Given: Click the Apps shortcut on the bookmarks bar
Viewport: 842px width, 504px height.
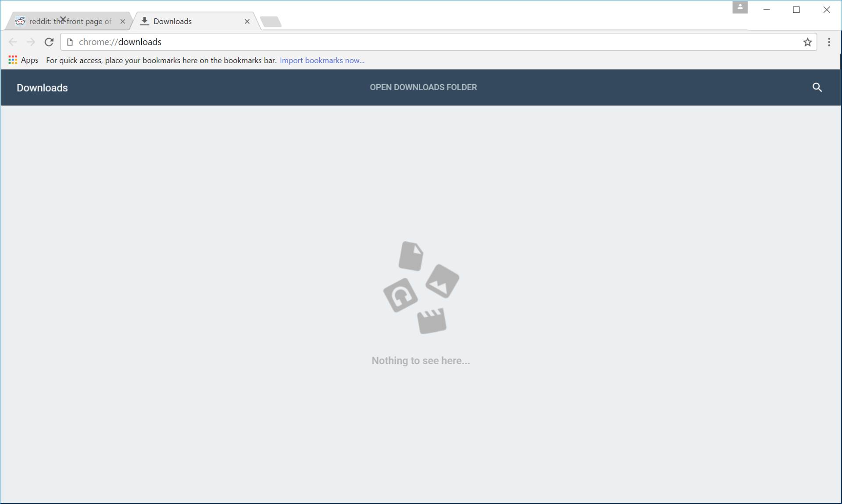Looking at the screenshot, I should 23,60.
